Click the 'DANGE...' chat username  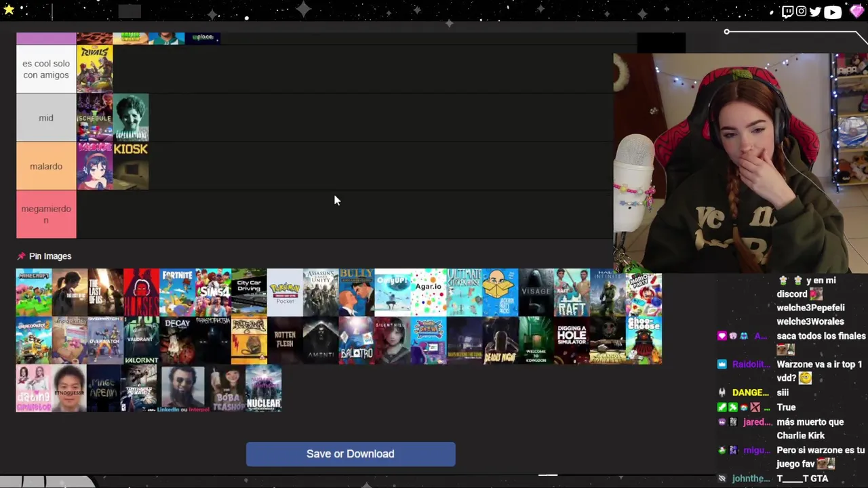coord(751,392)
